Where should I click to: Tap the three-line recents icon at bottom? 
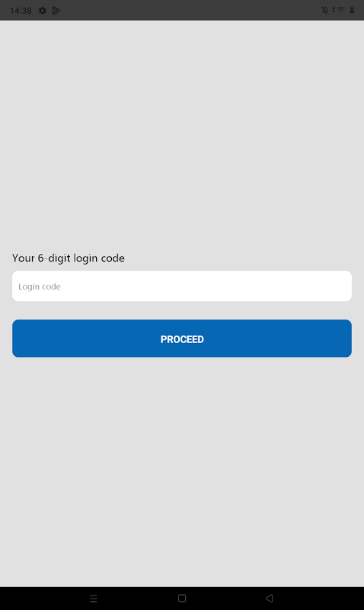[x=94, y=599]
